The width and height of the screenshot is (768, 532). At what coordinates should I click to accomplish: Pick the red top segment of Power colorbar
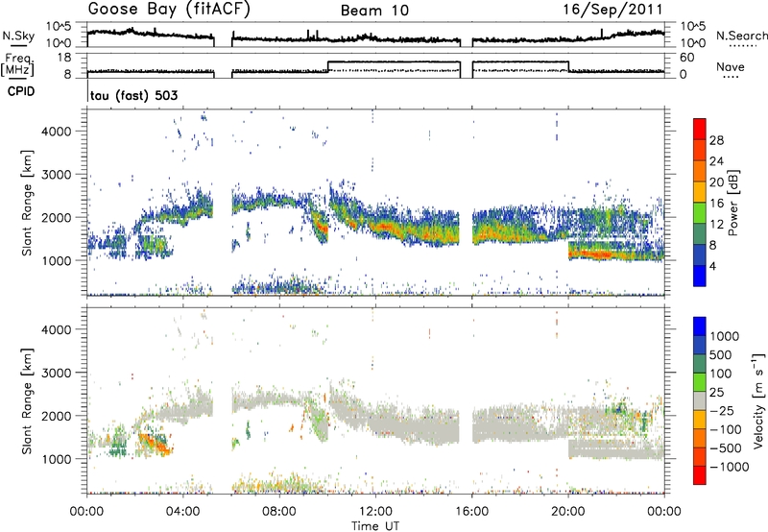(x=700, y=129)
